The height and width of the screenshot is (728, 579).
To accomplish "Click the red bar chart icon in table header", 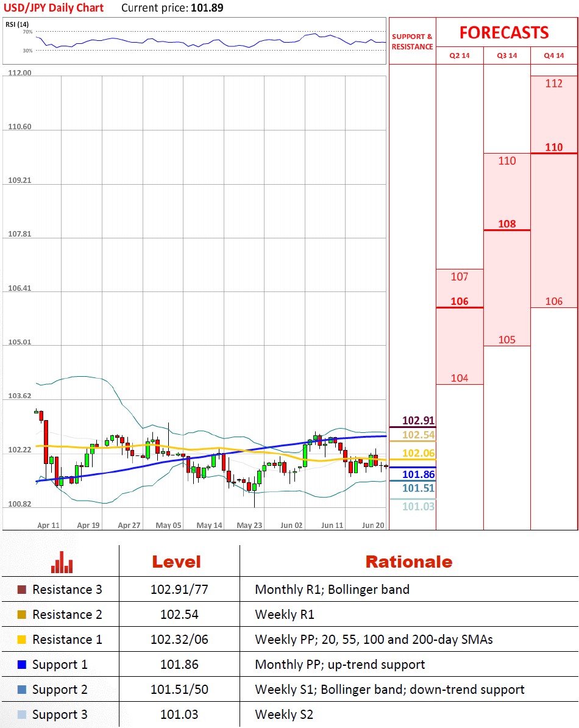I will pos(62,562).
